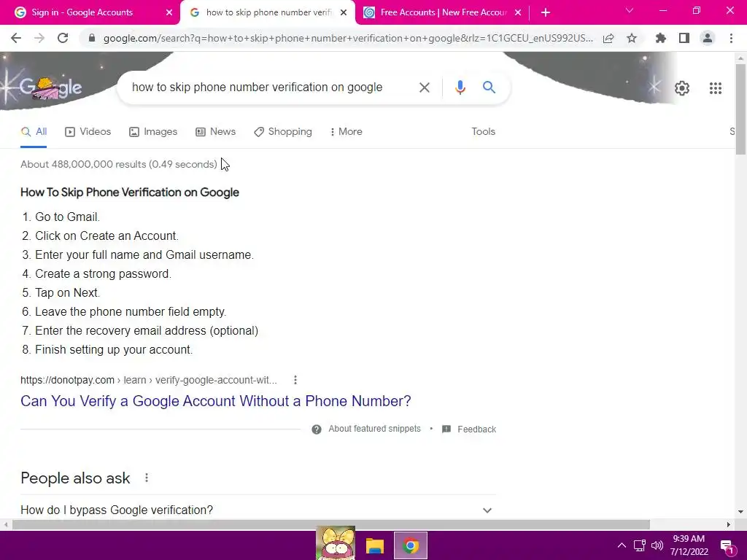Click the Google doodle logo
The height and width of the screenshot is (560, 747).
[50, 87]
